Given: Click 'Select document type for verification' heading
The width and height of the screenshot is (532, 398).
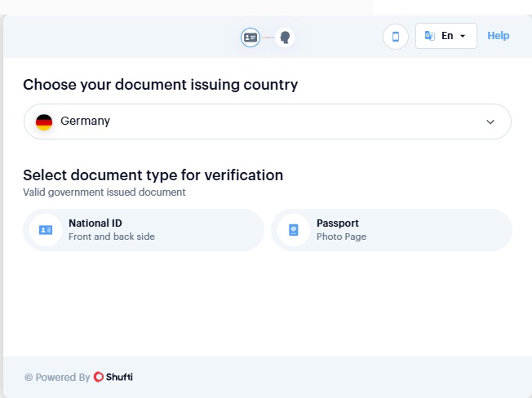Looking at the screenshot, I should tap(153, 175).
